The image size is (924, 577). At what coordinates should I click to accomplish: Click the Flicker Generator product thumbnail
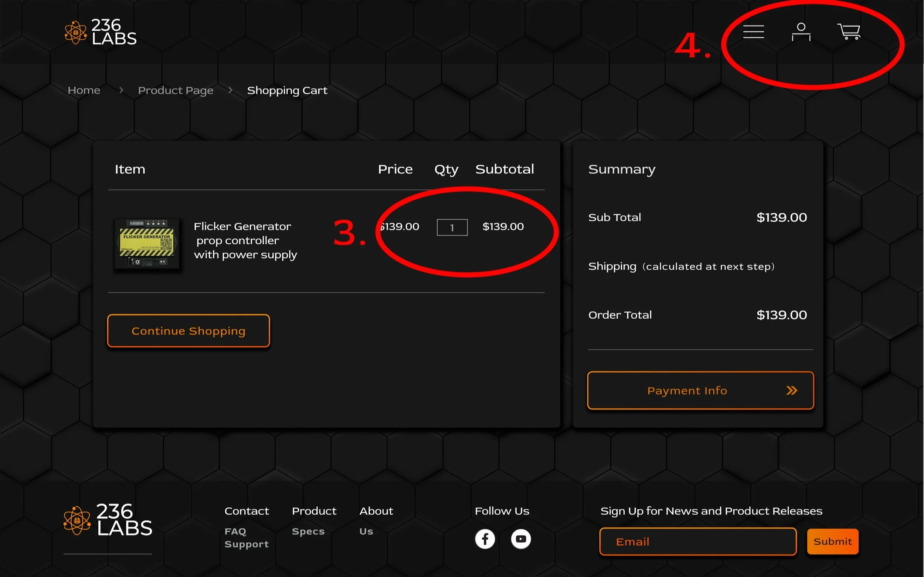(x=147, y=244)
